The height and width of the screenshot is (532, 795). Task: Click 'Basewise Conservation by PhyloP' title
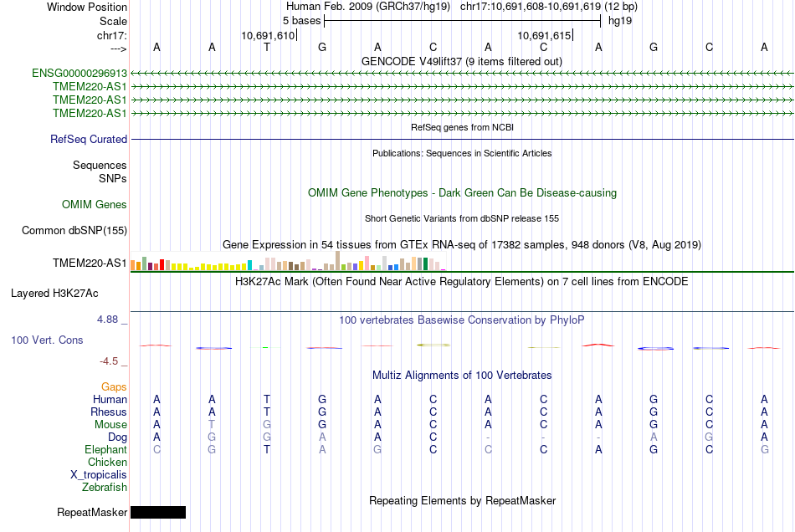coord(462,320)
